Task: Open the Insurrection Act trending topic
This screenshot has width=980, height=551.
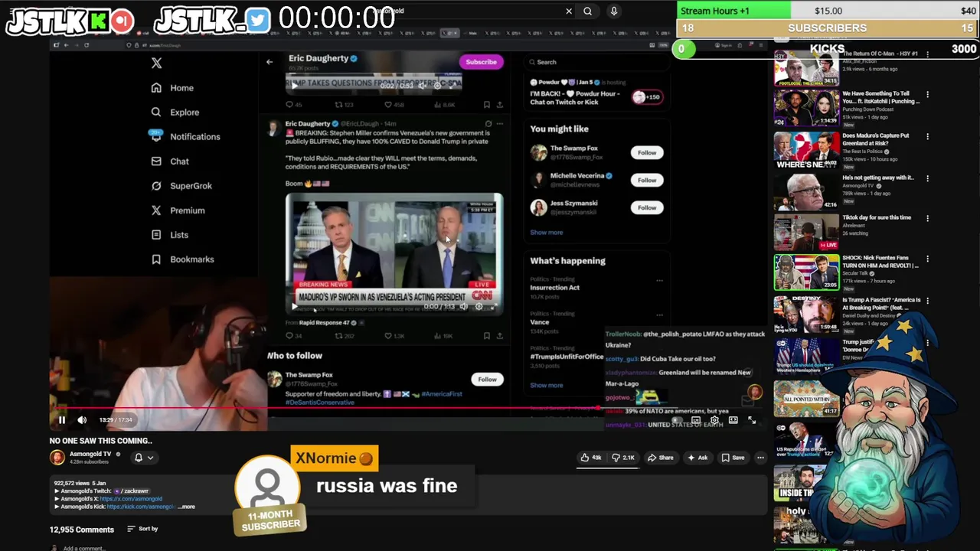Action: (555, 288)
